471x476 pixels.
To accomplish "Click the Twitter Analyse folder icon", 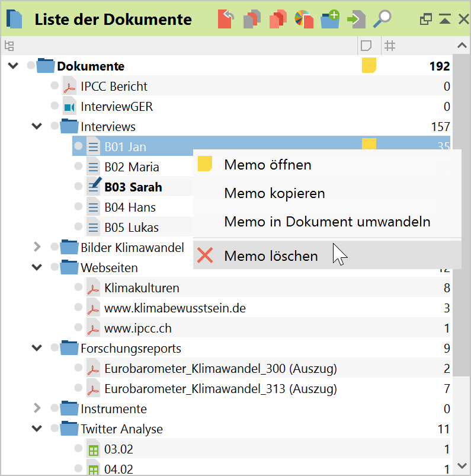I will tap(69, 429).
